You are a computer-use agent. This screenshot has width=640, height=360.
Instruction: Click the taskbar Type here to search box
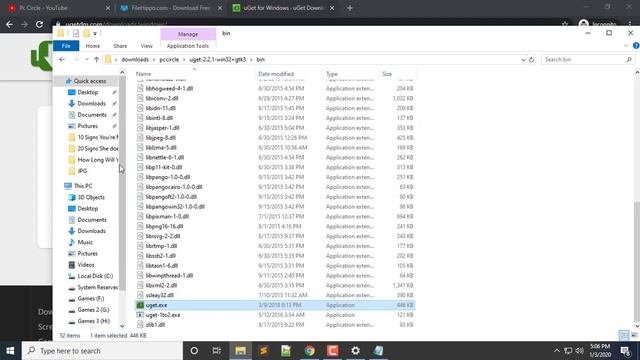coord(102,351)
